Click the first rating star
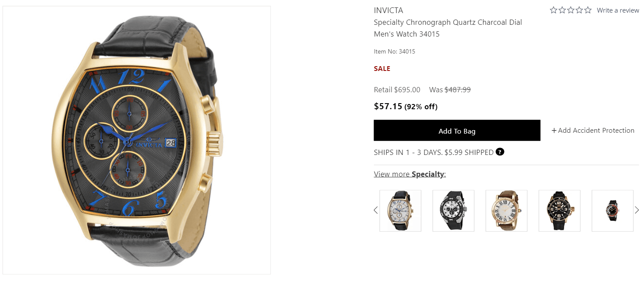644x282 pixels. tap(554, 10)
